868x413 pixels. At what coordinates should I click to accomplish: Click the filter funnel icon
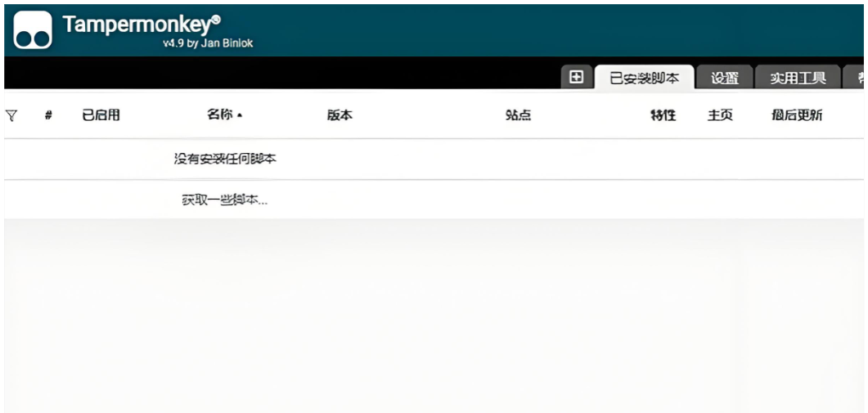(11, 115)
